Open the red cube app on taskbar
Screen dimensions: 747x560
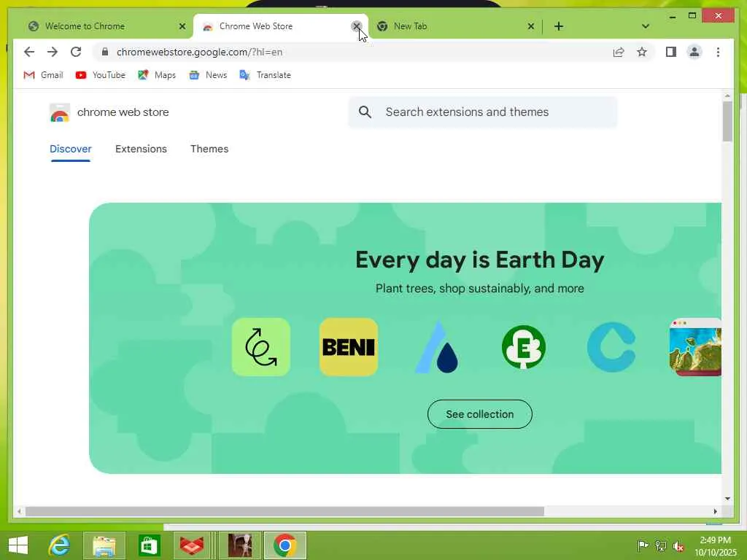tap(192, 545)
